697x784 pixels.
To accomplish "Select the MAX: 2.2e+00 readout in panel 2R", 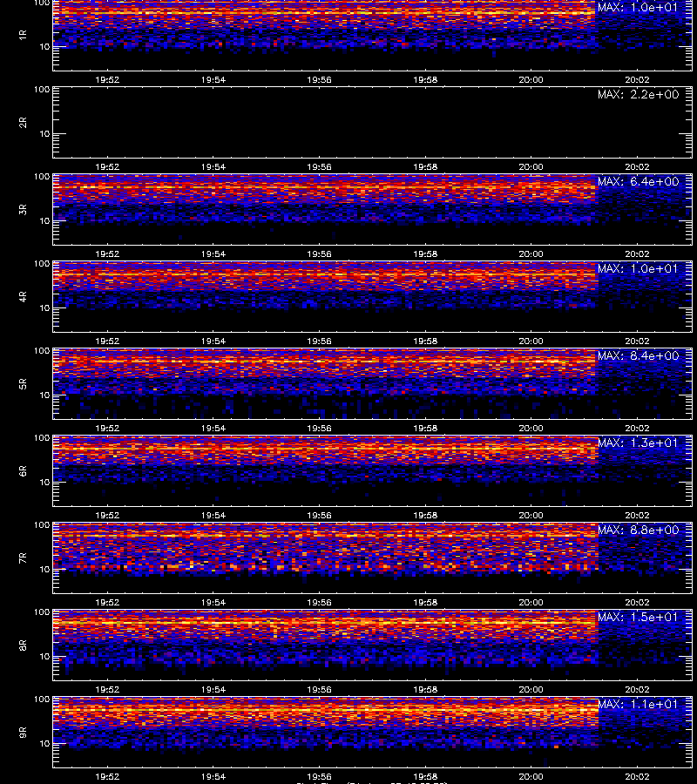I will 638,94.
